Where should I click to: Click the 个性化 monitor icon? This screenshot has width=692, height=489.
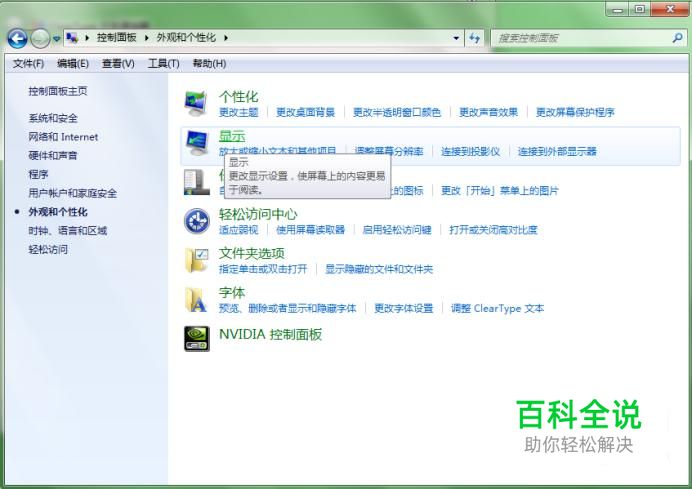pyautogui.click(x=196, y=103)
